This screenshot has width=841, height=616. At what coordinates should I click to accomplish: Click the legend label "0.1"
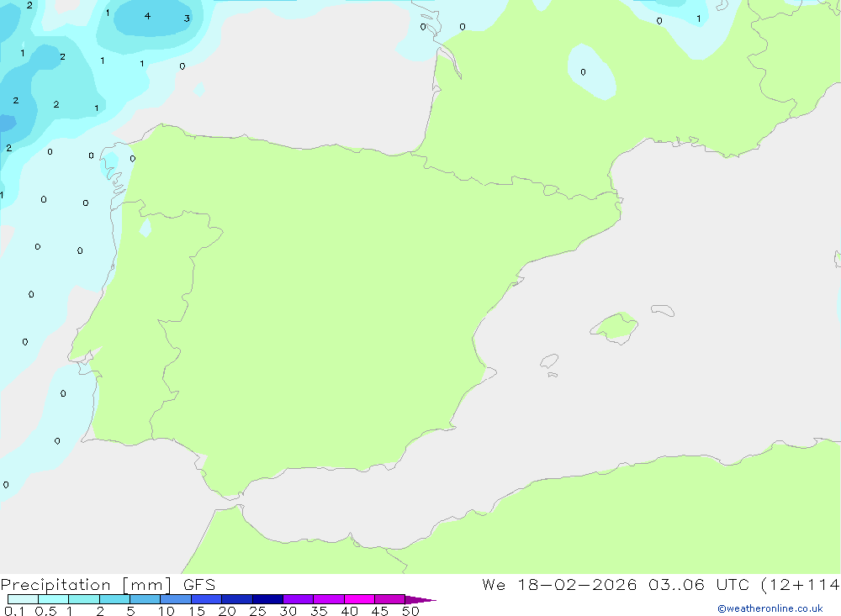(x=14, y=611)
